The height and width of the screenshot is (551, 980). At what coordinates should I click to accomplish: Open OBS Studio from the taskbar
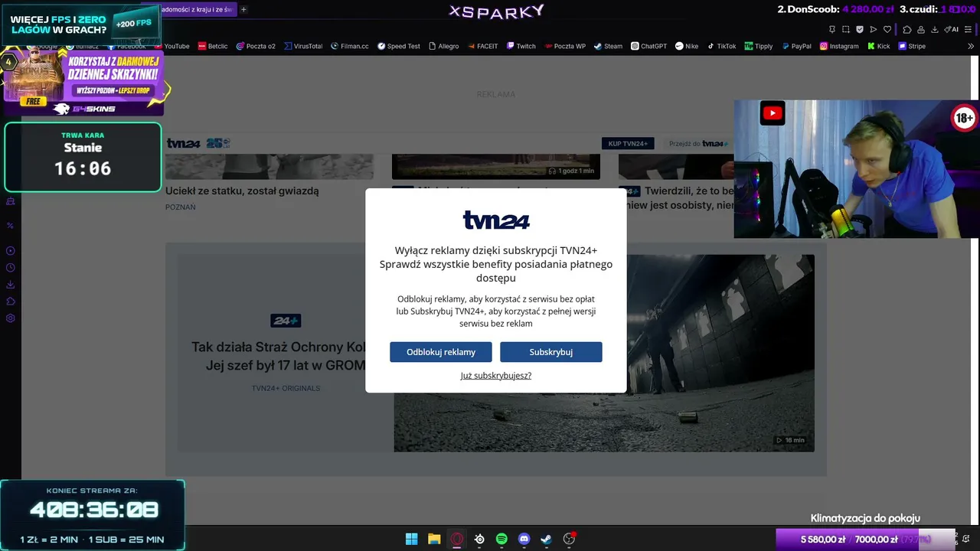[x=569, y=539]
